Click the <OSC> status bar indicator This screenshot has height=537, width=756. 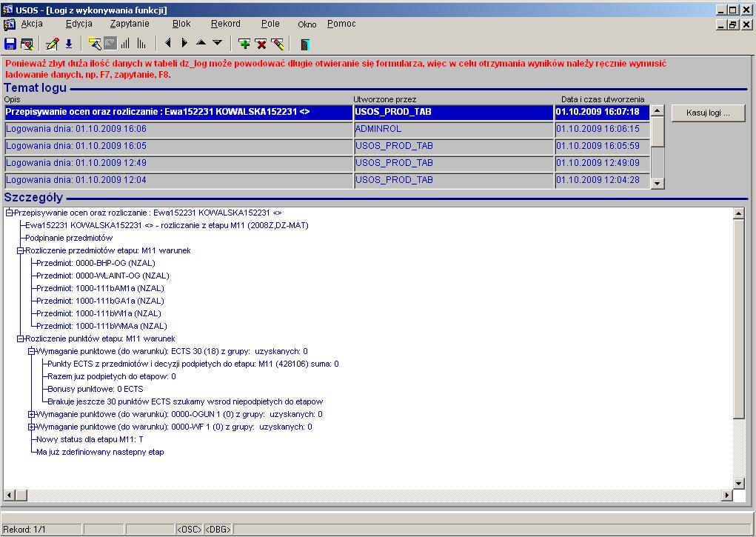[189, 530]
